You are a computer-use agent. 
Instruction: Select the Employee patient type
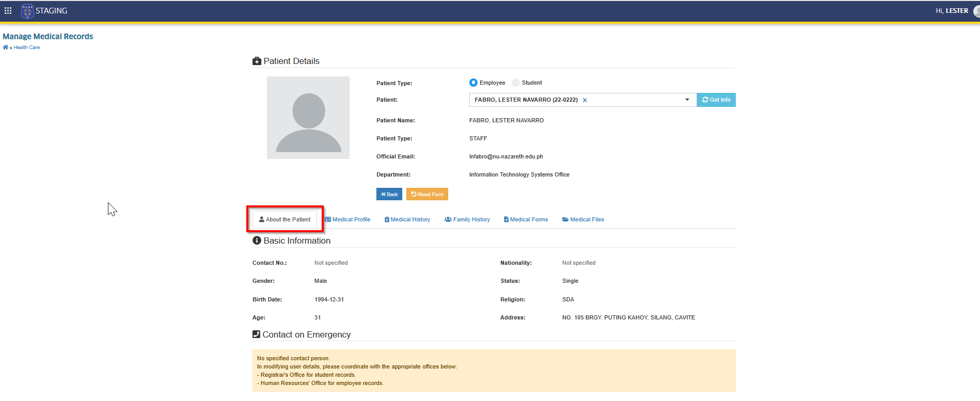473,83
